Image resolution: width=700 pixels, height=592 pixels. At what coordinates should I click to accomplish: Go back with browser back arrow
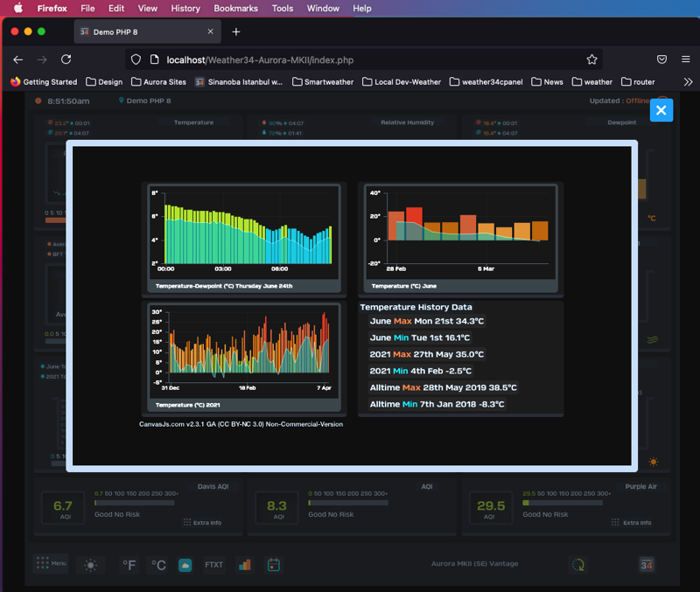17,59
